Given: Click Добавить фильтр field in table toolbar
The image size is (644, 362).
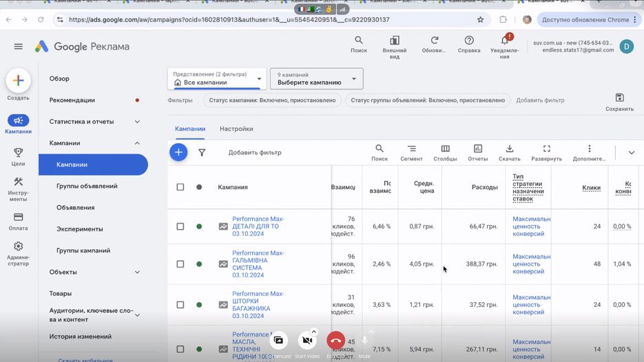Looking at the screenshot, I should [255, 152].
